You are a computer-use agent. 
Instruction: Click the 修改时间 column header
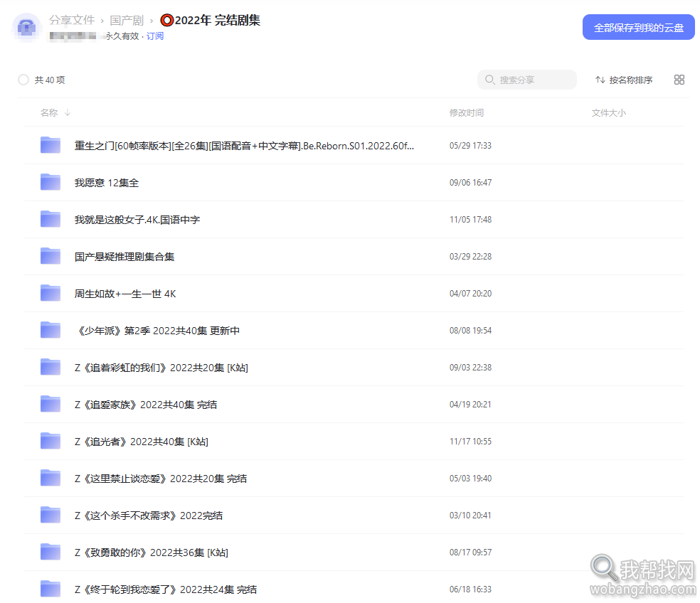pos(467,112)
